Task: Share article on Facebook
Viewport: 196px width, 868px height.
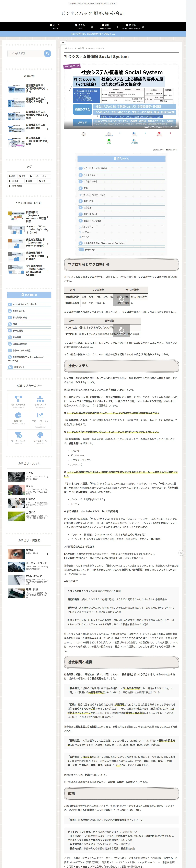Action: (x=108, y=134)
